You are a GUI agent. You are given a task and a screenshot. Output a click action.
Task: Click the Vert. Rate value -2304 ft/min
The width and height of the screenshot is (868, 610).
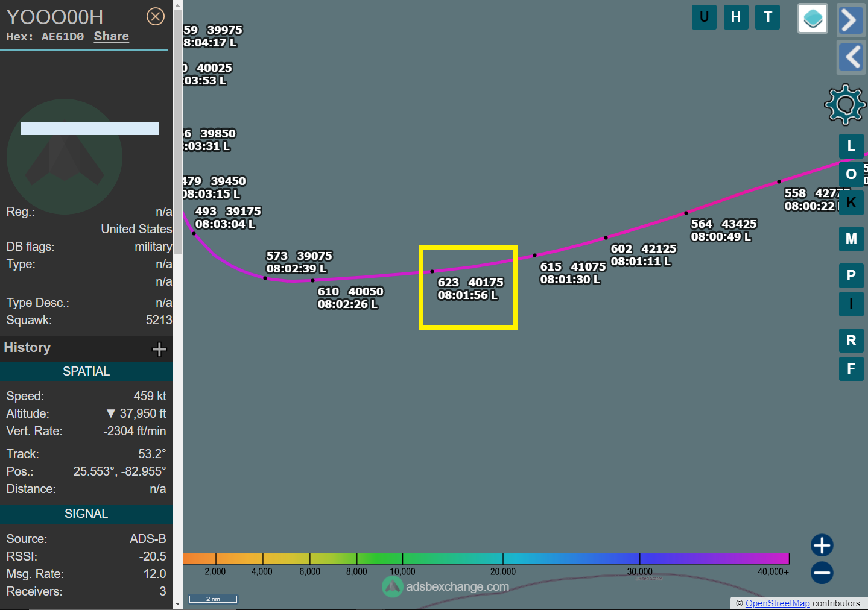coord(135,431)
